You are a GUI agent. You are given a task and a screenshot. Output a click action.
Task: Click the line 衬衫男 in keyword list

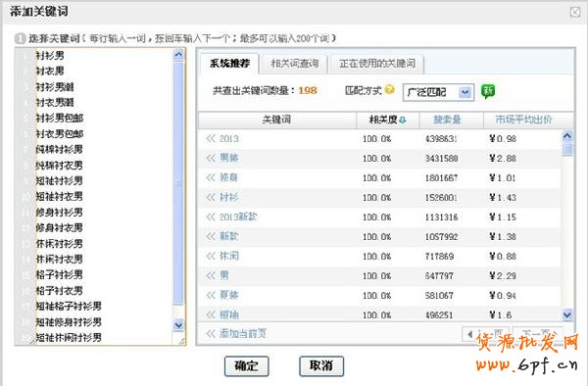(50, 56)
